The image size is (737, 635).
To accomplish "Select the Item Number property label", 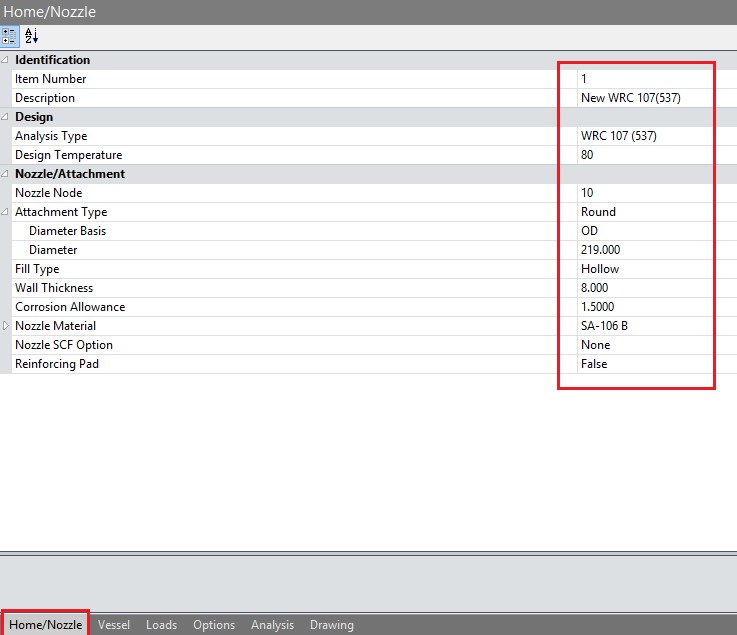I will coord(51,79).
